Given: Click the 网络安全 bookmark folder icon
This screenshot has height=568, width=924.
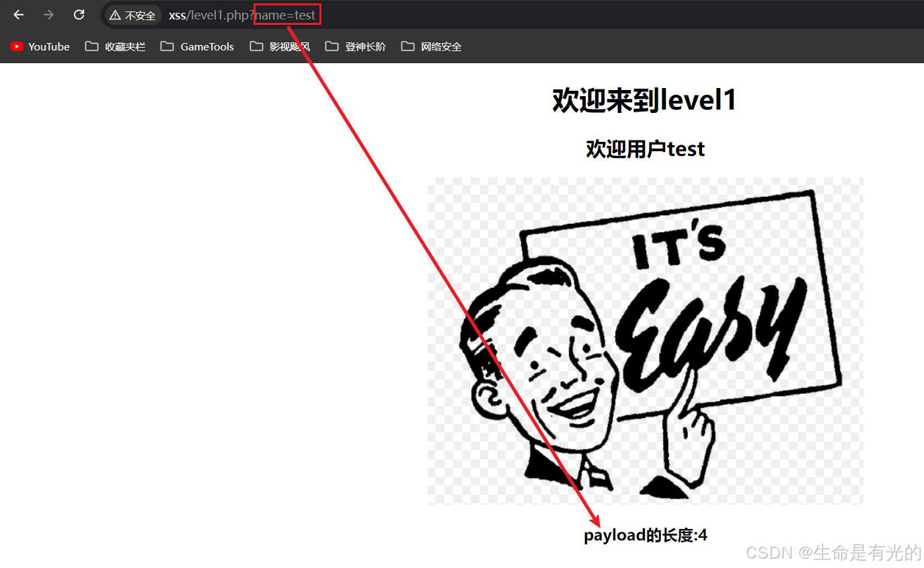Looking at the screenshot, I should click(408, 46).
